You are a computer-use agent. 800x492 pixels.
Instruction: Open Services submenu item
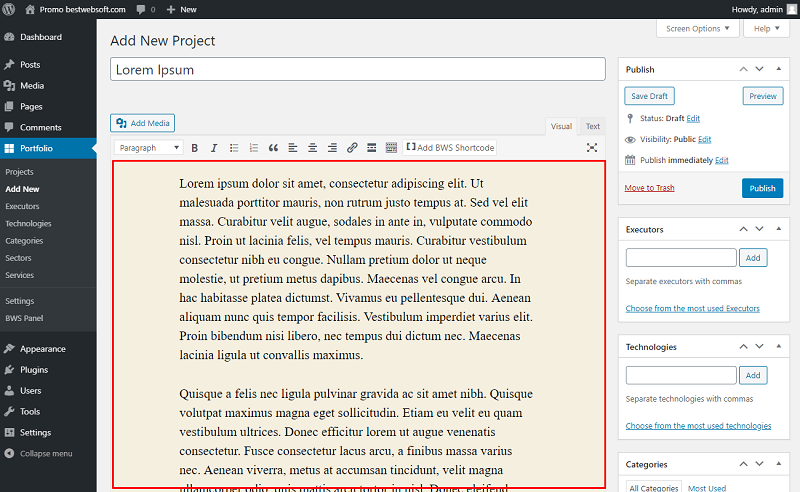tap(19, 275)
